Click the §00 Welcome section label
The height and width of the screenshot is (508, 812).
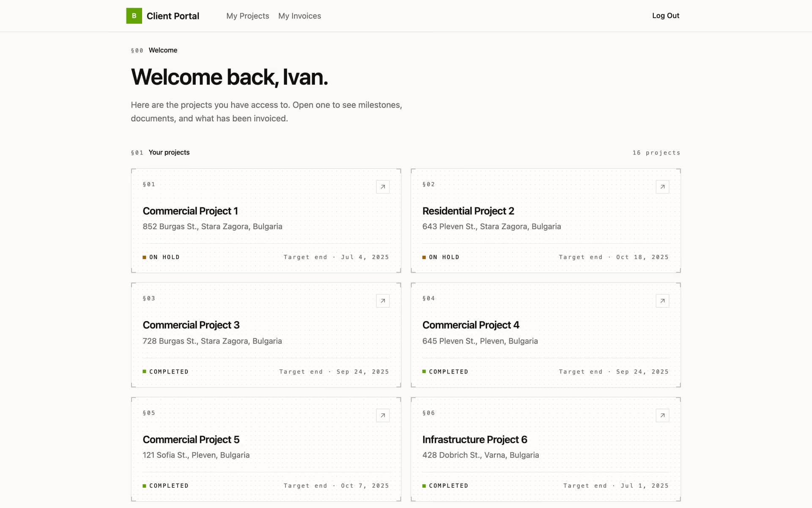[x=154, y=50]
